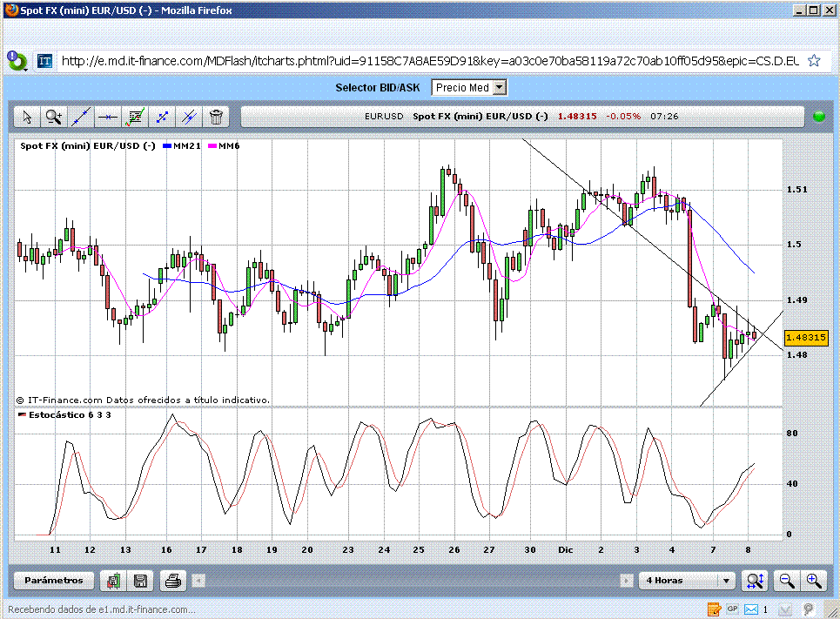The width and height of the screenshot is (840, 619).
Task: Pick the horizontal line tool
Action: click(x=108, y=117)
